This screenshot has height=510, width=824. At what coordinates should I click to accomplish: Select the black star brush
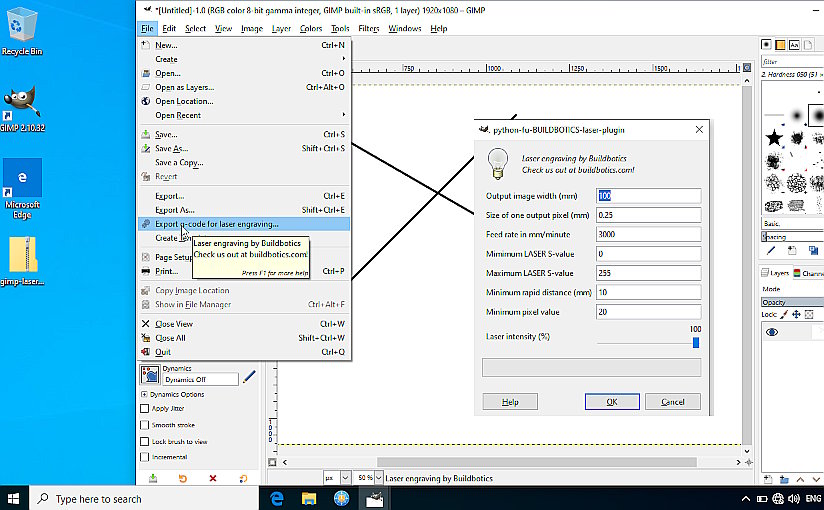coord(774,138)
